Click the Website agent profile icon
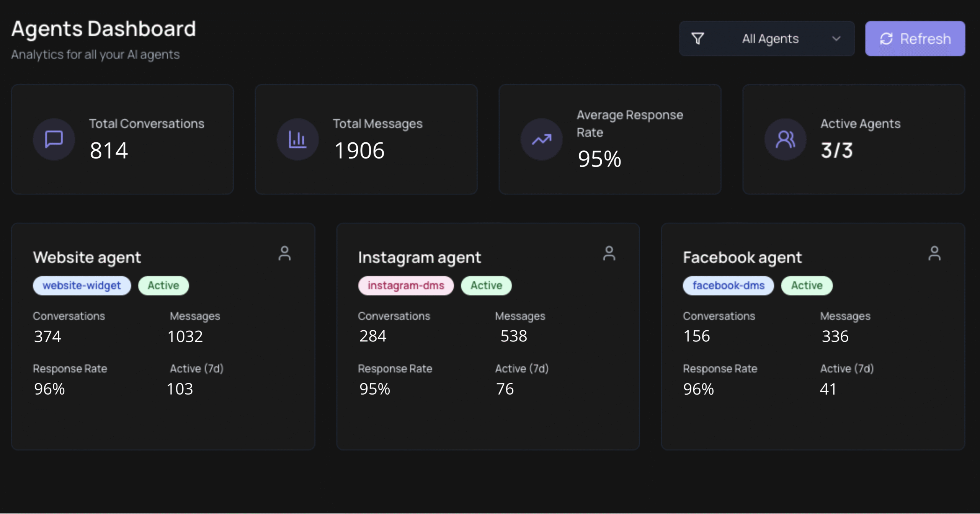Image resolution: width=980 pixels, height=514 pixels. (x=284, y=253)
